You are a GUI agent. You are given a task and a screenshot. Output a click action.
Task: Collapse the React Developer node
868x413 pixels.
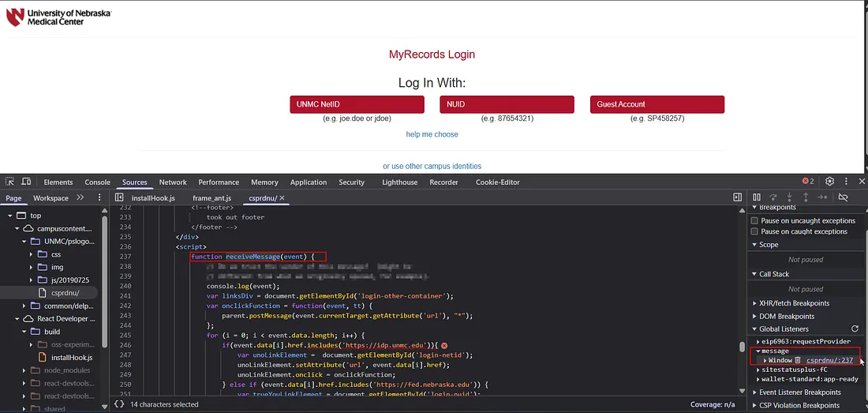coord(17,319)
